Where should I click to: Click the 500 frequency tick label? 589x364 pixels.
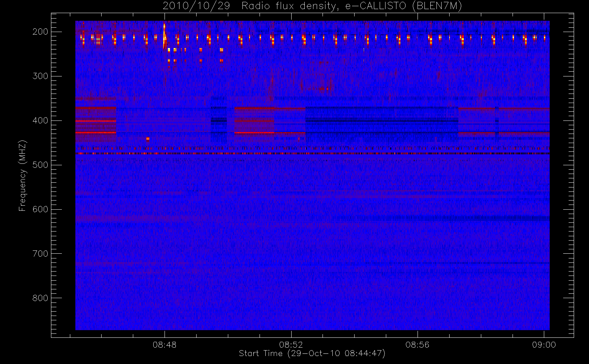(x=40, y=165)
